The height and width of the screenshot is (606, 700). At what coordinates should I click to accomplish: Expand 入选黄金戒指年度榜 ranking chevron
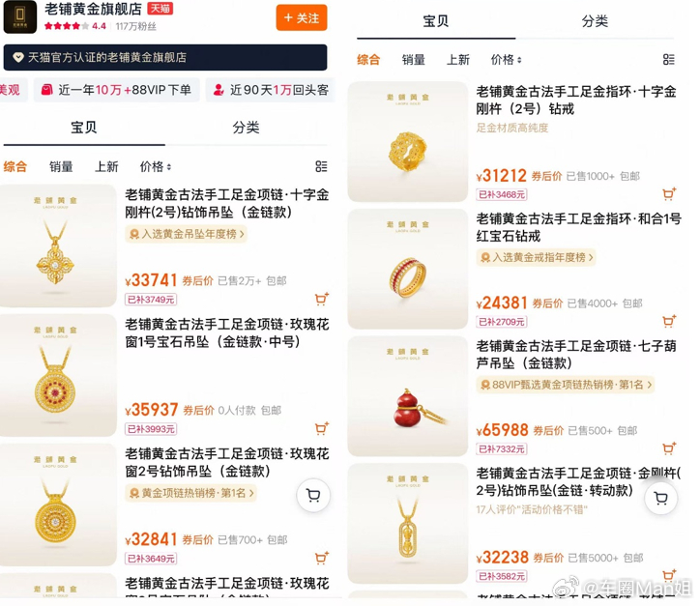[591, 257]
